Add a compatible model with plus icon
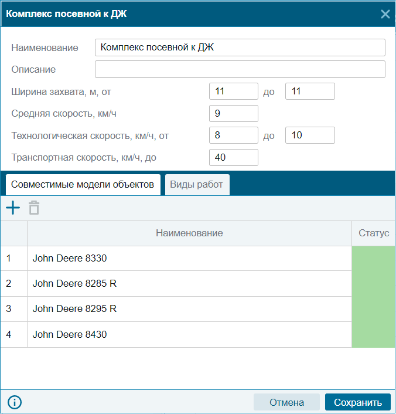 pos(13,208)
